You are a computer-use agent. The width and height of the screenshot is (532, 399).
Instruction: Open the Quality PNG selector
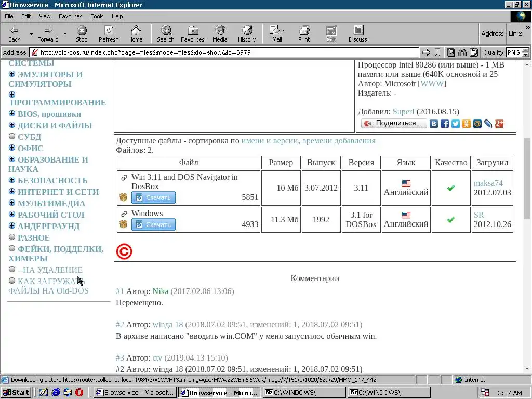point(517,52)
